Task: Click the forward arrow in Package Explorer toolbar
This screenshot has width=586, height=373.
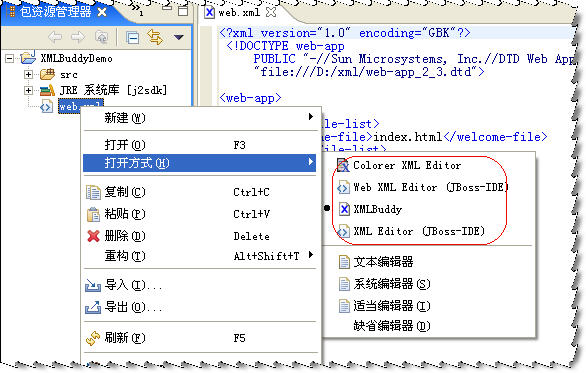Action: coord(78,37)
